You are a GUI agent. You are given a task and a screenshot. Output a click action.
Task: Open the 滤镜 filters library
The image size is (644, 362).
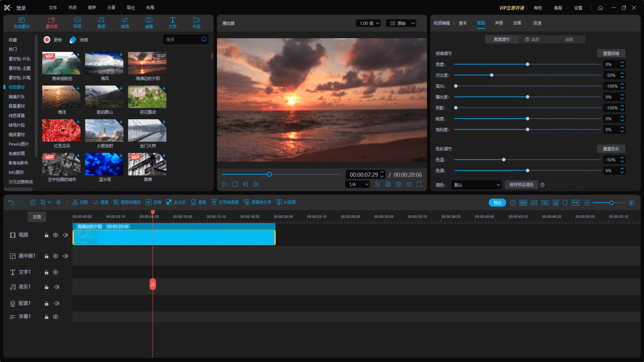pos(149,22)
